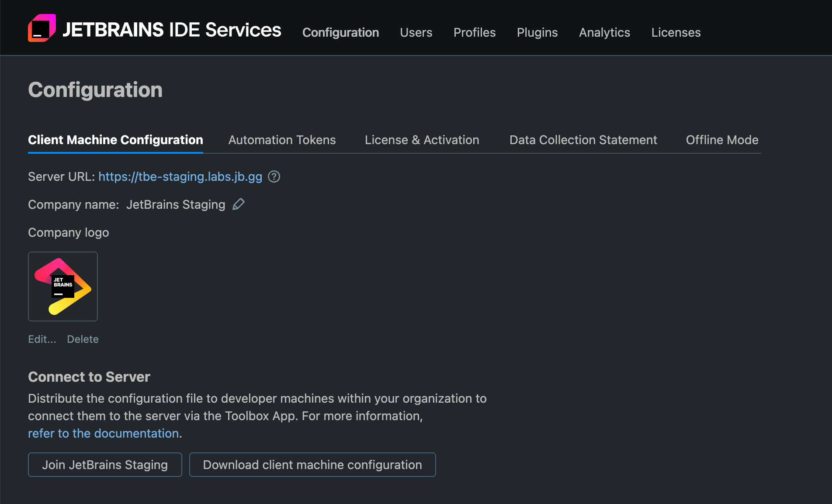The height and width of the screenshot is (504, 832).
Task: Open the Users section from the navigation
Action: 416,32
